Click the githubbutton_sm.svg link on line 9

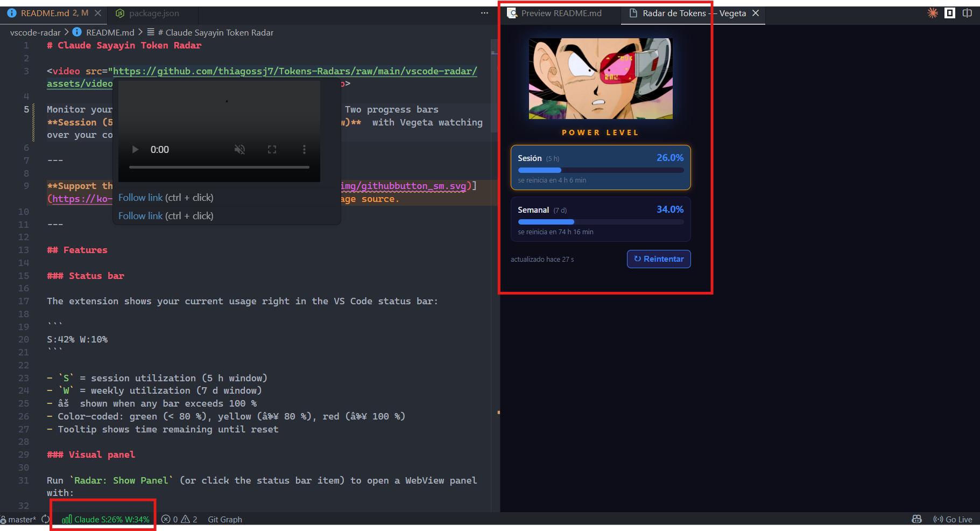[403, 186]
